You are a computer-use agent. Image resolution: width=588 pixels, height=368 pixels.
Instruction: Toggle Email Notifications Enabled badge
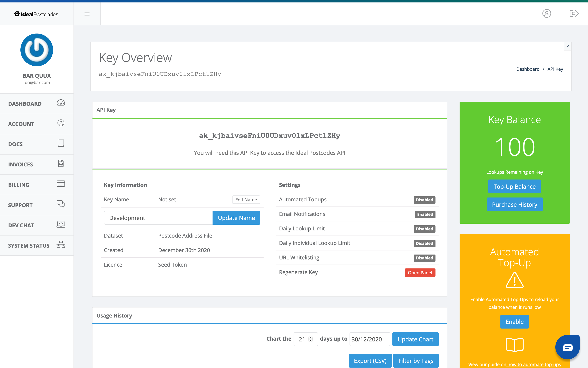(x=425, y=214)
